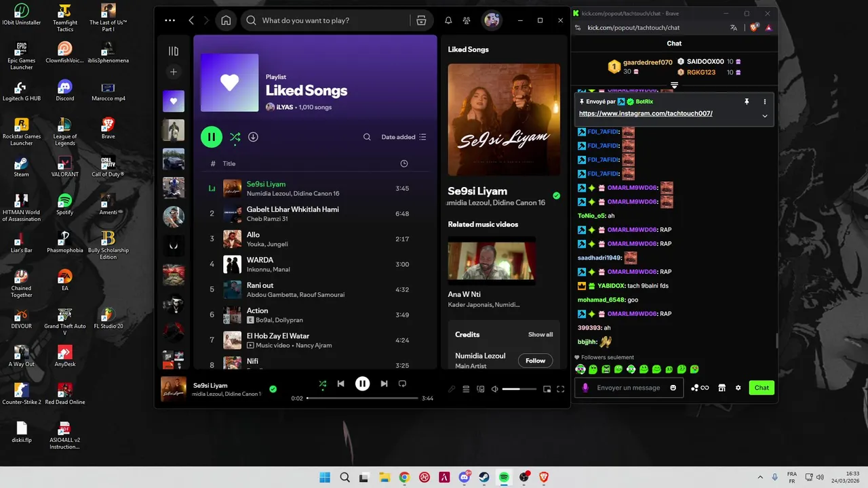Open pinned message three-dot options
Image resolution: width=868 pixels, height=488 pixels.
click(765, 102)
